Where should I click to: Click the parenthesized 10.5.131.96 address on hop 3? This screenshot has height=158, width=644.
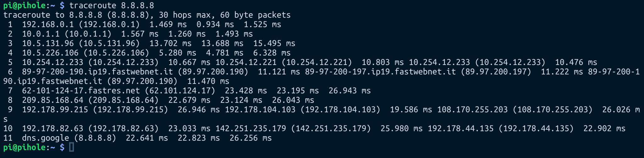(x=109, y=43)
